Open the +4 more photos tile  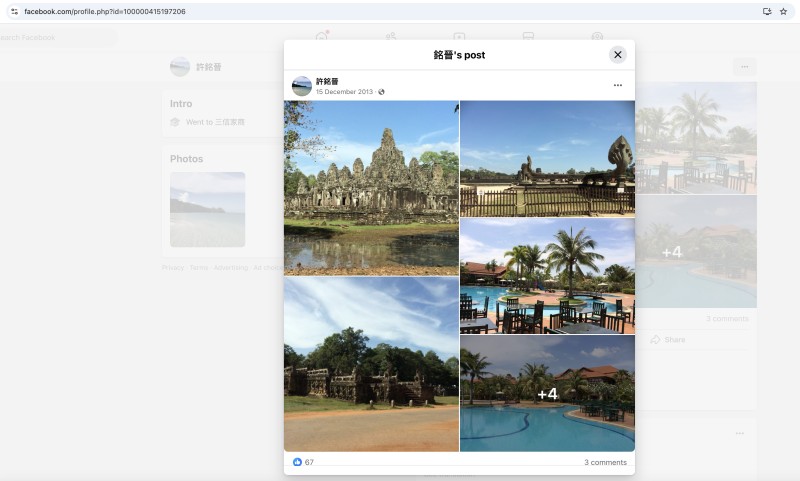(547, 393)
